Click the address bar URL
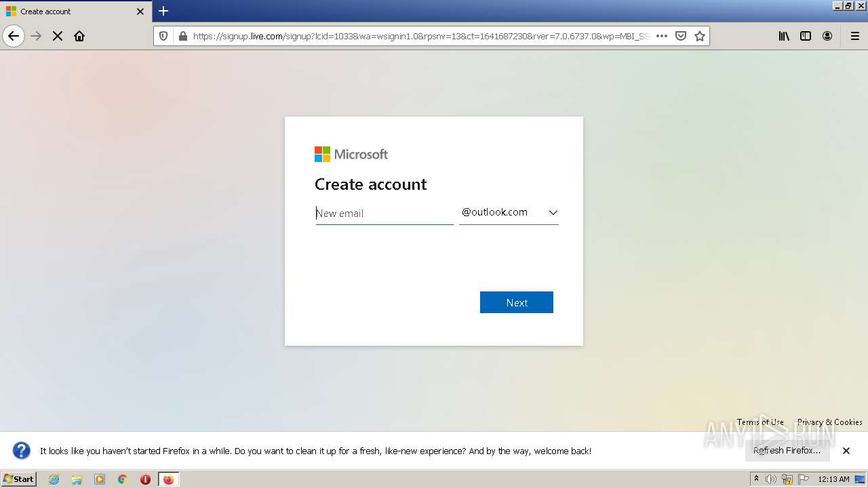Image resolution: width=868 pixels, height=488 pixels. [x=421, y=36]
